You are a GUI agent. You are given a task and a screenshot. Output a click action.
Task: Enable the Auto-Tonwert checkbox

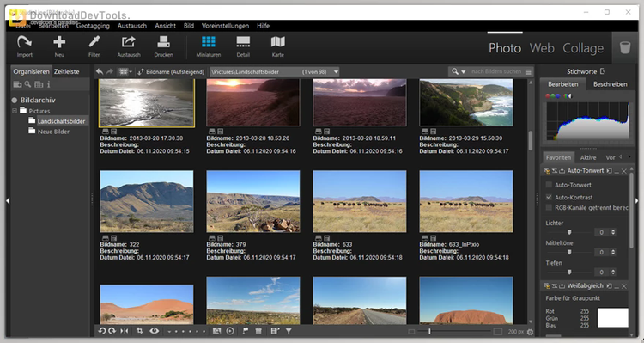click(x=549, y=185)
